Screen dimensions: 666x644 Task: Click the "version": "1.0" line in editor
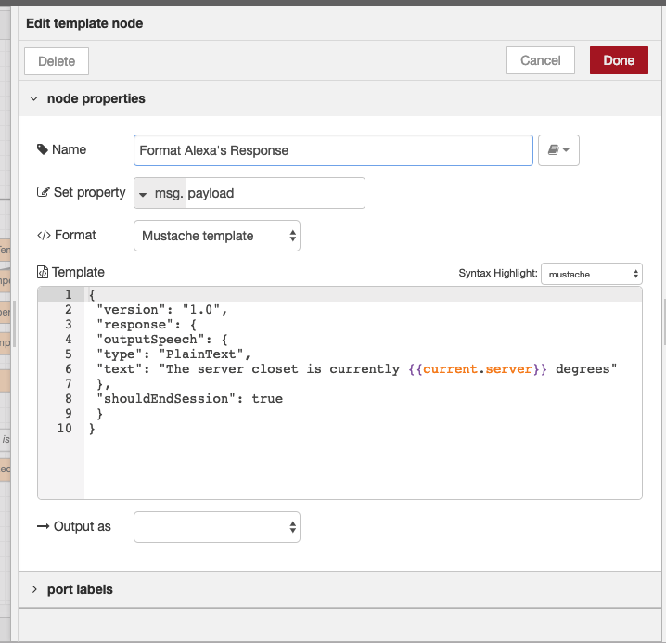[x=161, y=310]
